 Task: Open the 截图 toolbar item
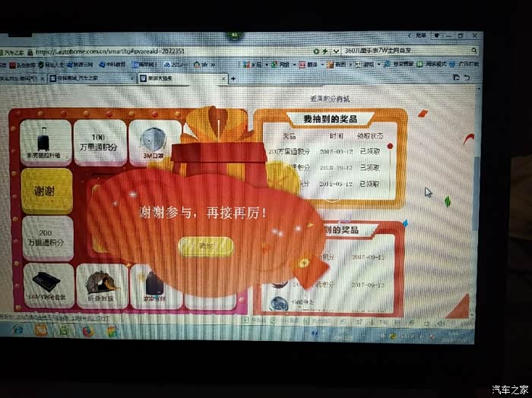(337, 65)
